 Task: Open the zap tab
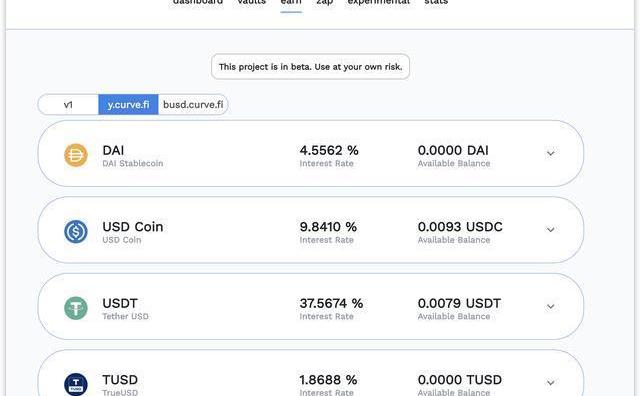[x=324, y=2]
